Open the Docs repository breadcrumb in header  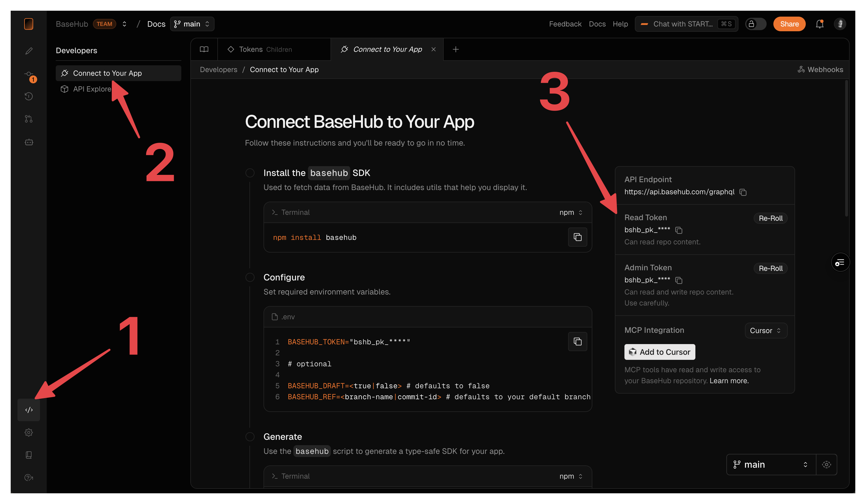156,24
